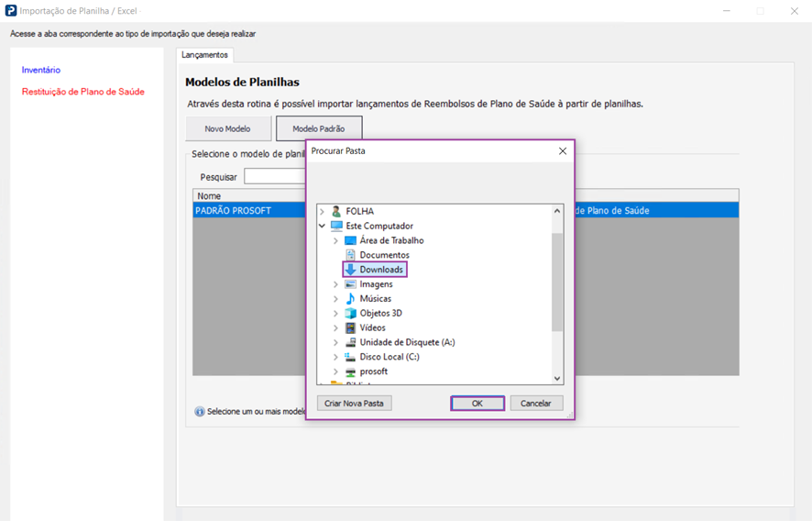Click the Disco Local (C:) drive icon
Image resolution: width=812 pixels, height=521 pixels.
click(x=351, y=357)
